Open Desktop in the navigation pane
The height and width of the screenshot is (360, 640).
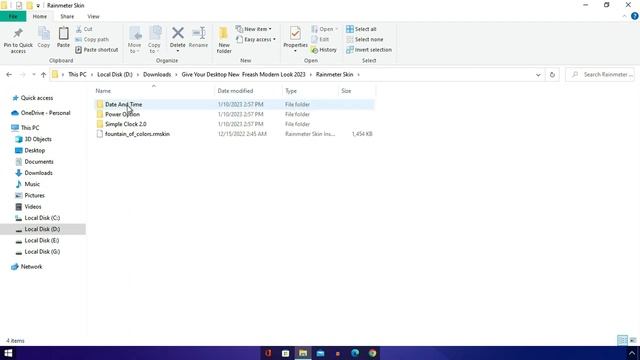30,151
